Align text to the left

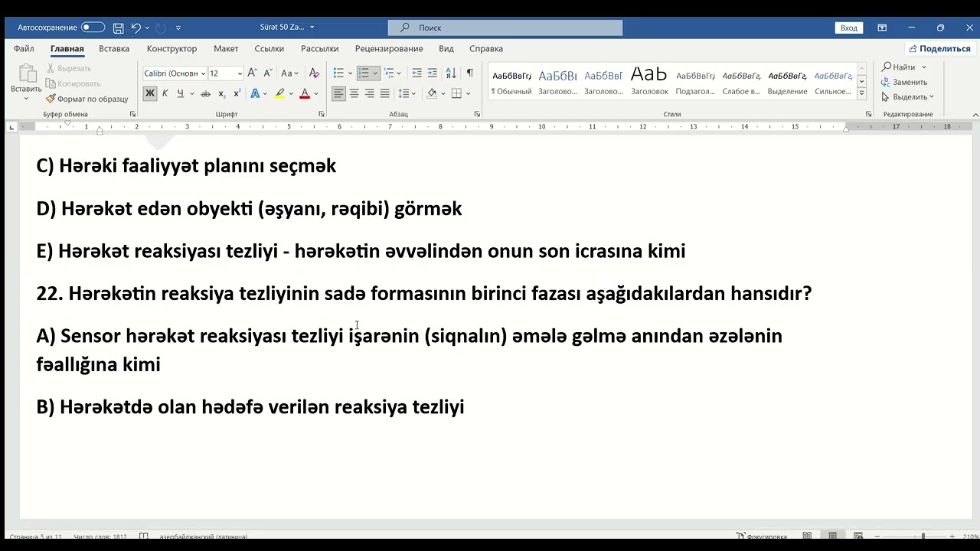(x=338, y=93)
